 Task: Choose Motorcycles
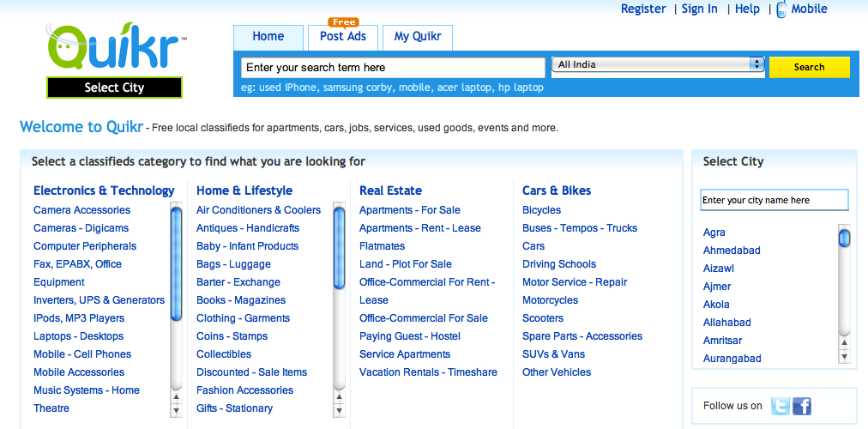coord(551,300)
